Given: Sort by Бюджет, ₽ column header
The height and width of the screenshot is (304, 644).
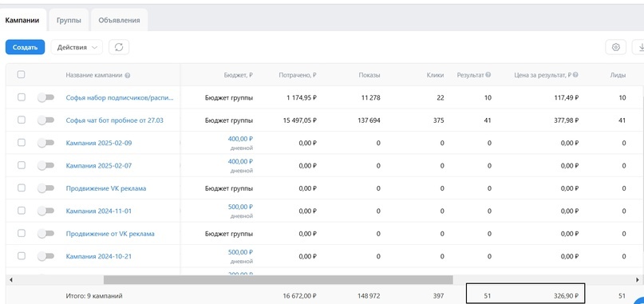Looking at the screenshot, I should (239, 75).
